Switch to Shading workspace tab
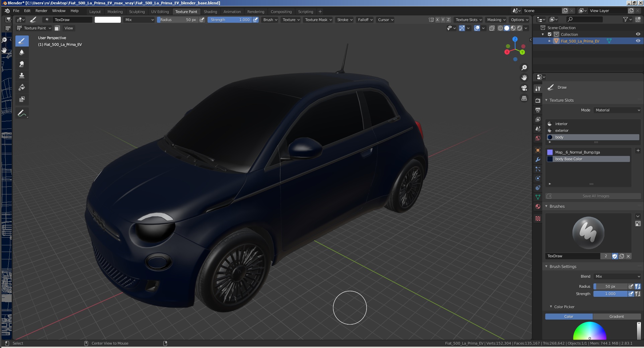Image resolution: width=644 pixels, height=348 pixels. (x=210, y=12)
